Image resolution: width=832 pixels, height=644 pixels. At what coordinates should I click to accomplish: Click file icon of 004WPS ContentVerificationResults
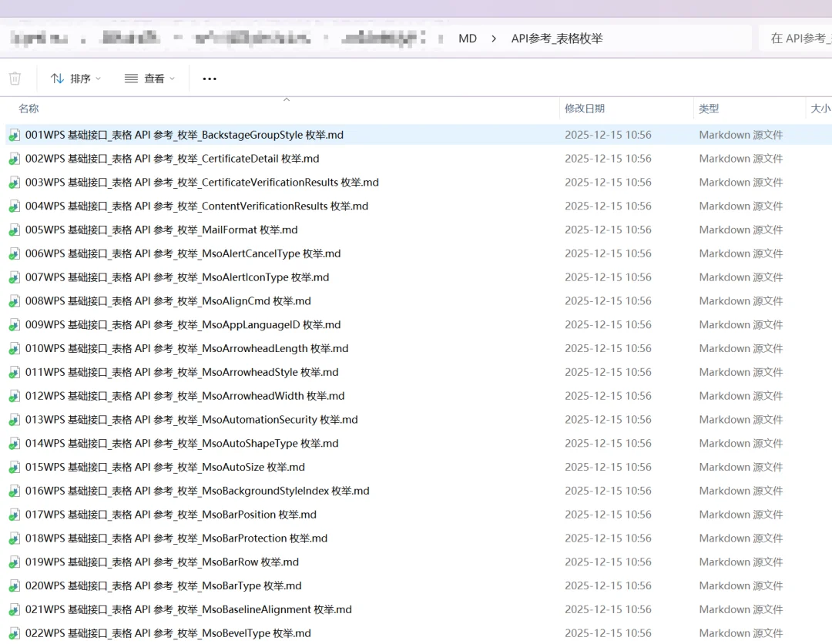click(15, 206)
